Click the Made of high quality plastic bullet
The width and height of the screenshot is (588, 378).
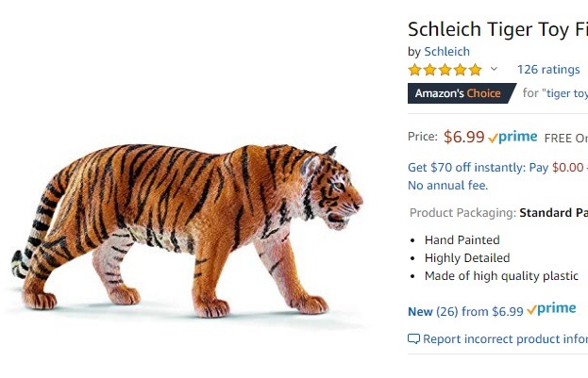[500, 276]
